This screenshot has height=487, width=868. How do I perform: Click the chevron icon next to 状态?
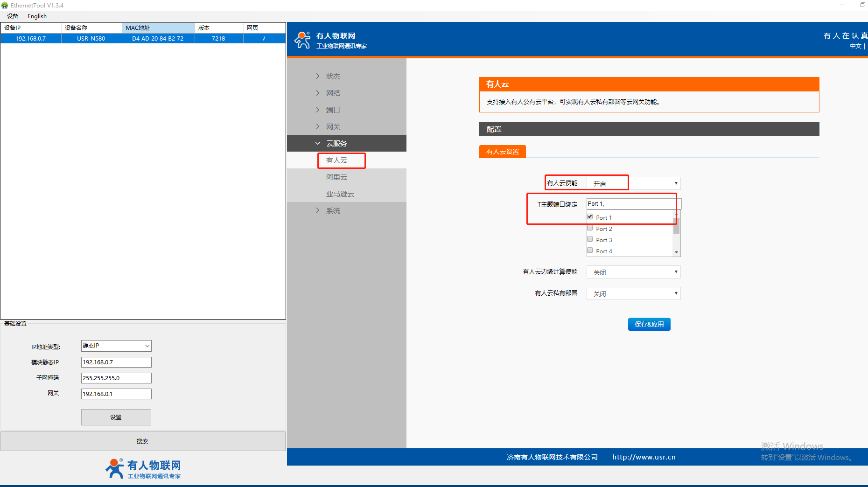(318, 76)
